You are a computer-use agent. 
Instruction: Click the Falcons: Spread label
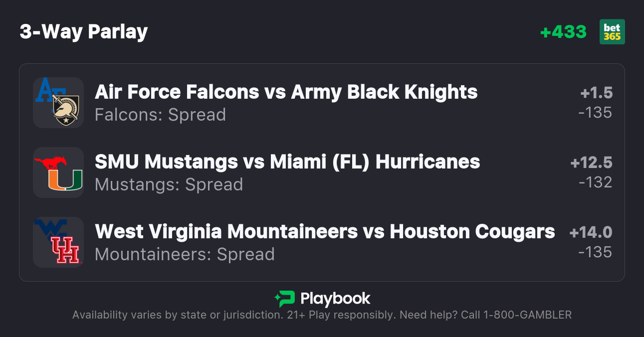click(160, 115)
